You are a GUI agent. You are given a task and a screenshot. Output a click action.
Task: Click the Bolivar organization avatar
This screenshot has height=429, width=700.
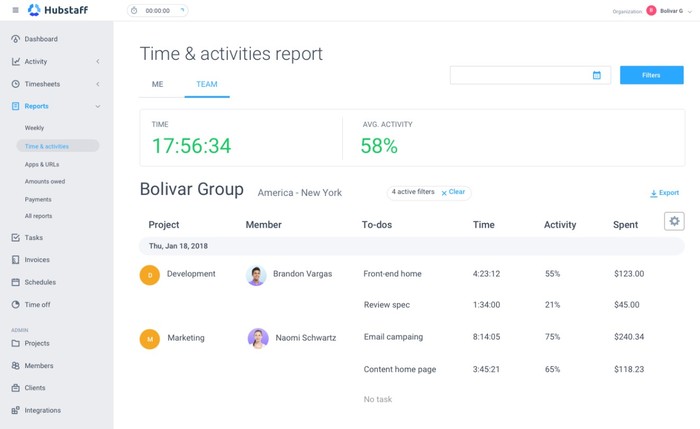[651, 10]
